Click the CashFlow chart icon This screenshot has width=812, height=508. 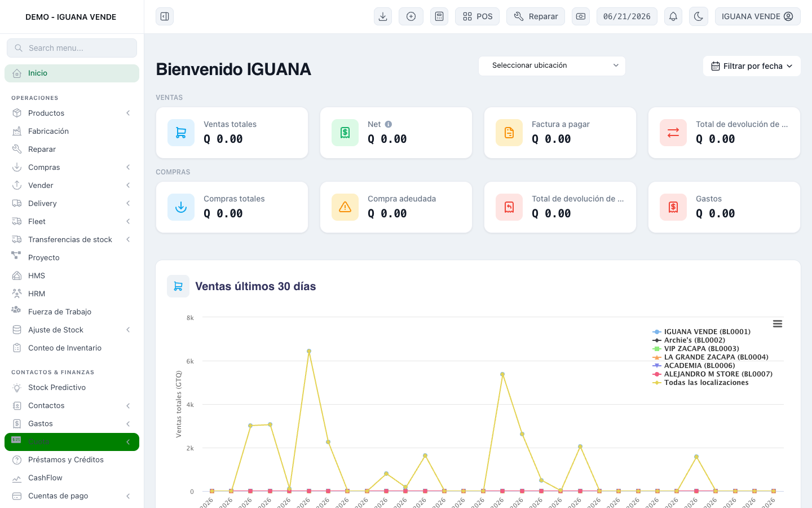[x=17, y=478]
